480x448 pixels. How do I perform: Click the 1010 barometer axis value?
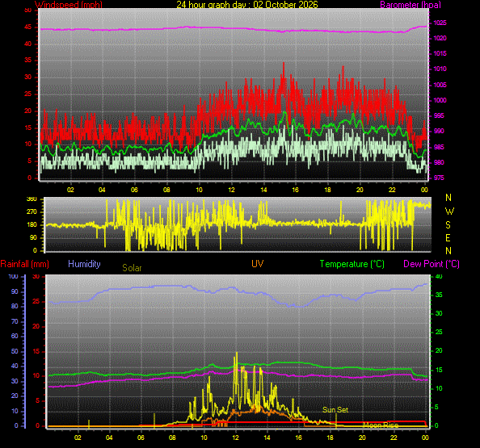[x=440, y=69]
